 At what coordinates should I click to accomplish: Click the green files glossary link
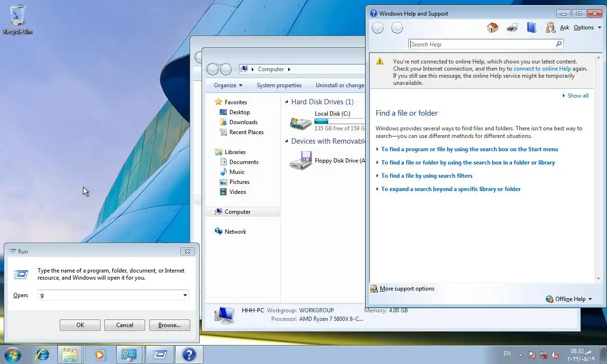coord(478,128)
